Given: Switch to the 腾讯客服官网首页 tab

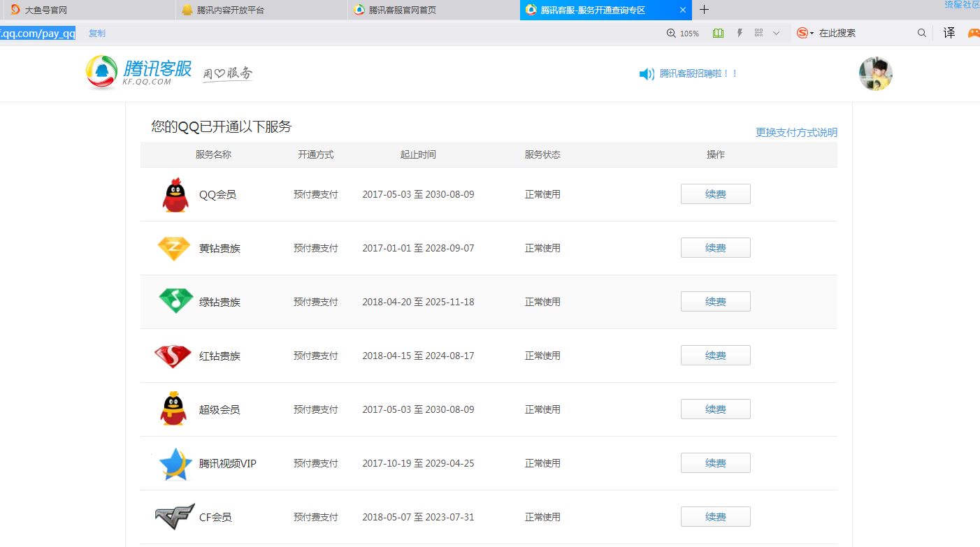Looking at the screenshot, I should click(x=433, y=10).
